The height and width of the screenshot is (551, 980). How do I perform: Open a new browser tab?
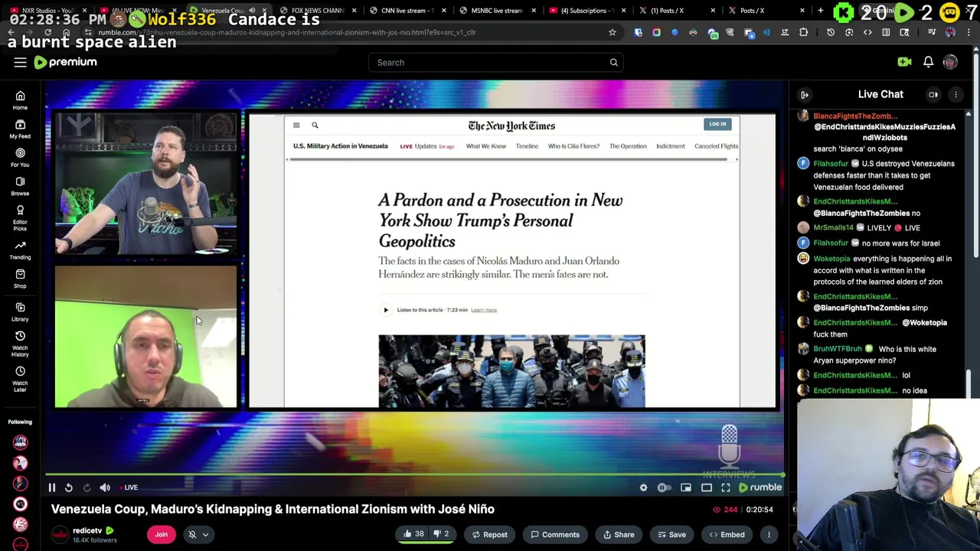(x=820, y=11)
